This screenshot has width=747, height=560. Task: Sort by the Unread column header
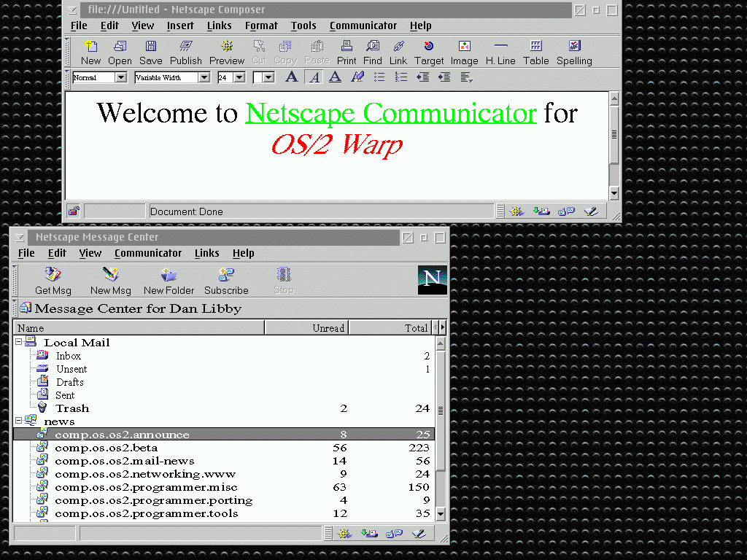pyautogui.click(x=307, y=327)
